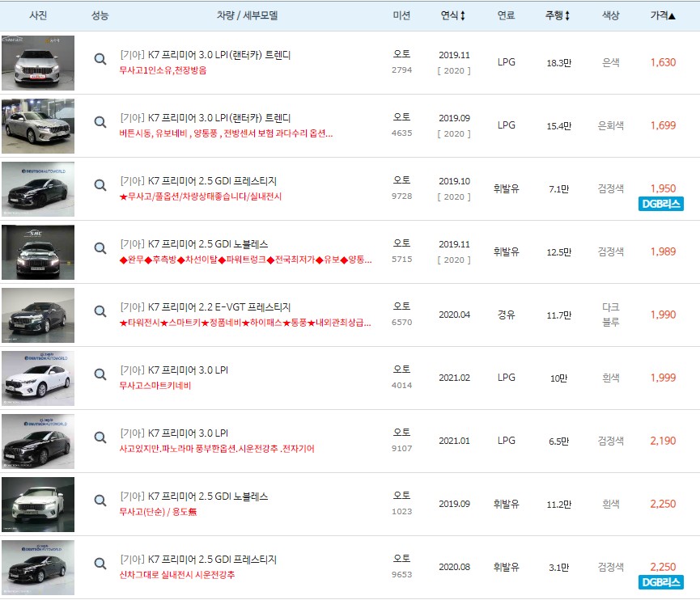The height and width of the screenshot is (600, 700).
Task: Open photo of K7 priced 1,699
Action: click(38, 126)
